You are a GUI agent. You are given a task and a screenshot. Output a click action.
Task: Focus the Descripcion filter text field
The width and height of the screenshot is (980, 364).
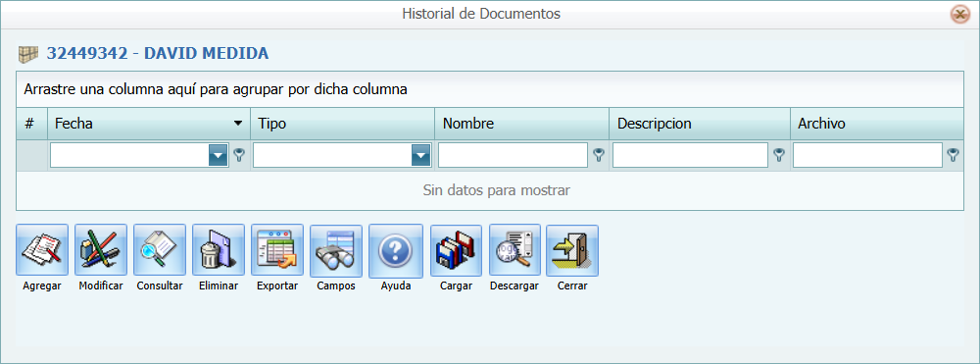click(x=690, y=155)
